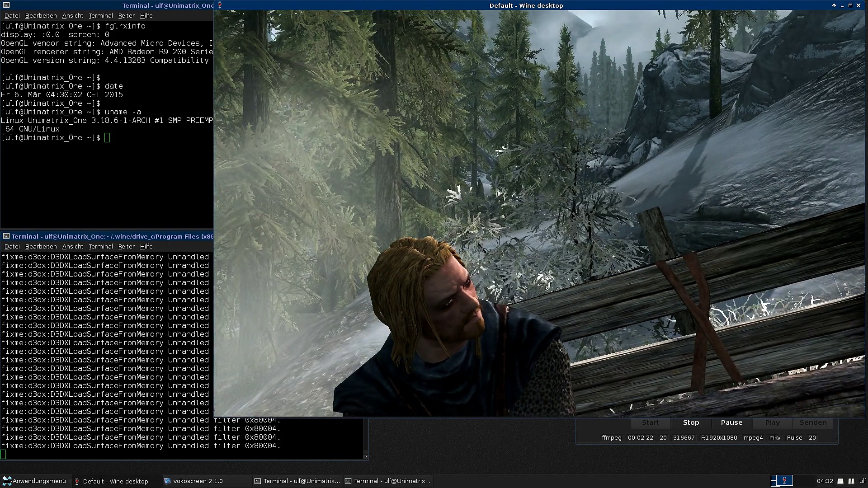Screen dimensions: 868x488
Task: Click the 04:32 clock in the panel
Action: coord(825,481)
